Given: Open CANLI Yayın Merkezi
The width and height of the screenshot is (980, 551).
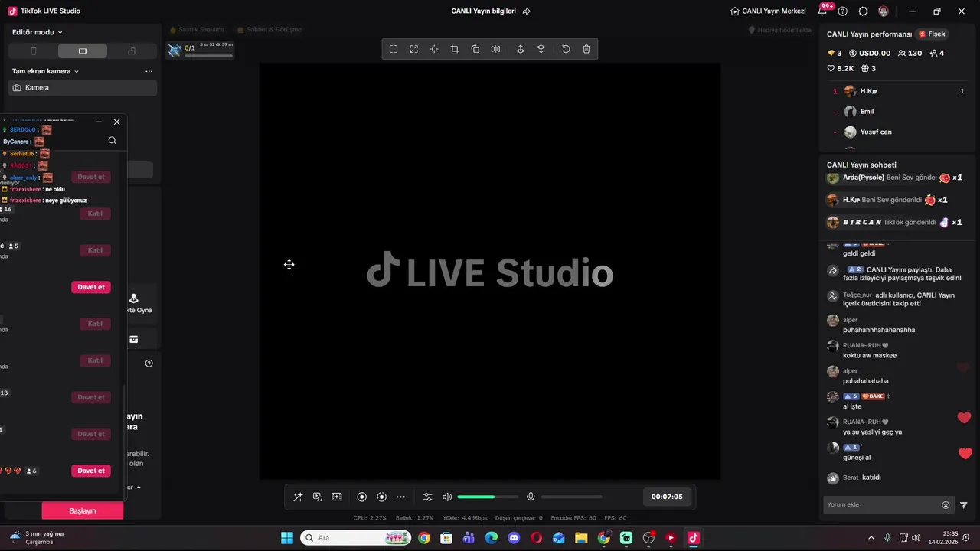Looking at the screenshot, I should coord(768,11).
